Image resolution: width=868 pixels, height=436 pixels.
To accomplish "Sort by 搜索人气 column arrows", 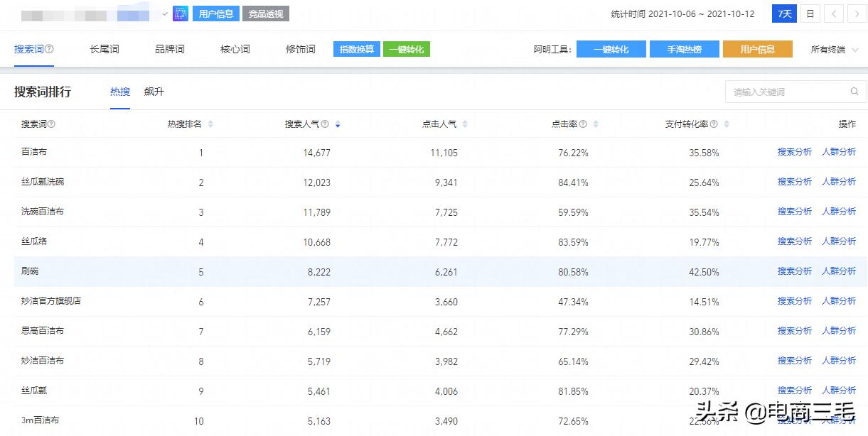I will 338,124.
